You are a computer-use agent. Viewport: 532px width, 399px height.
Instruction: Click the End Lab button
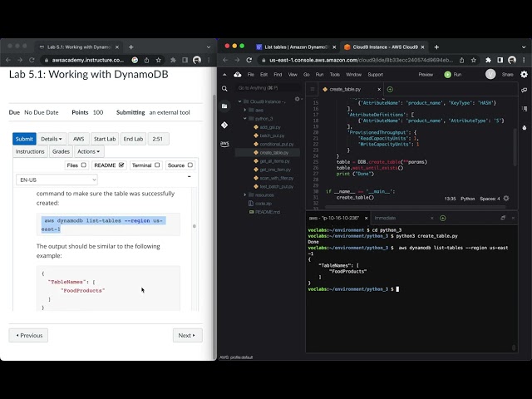coord(133,139)
